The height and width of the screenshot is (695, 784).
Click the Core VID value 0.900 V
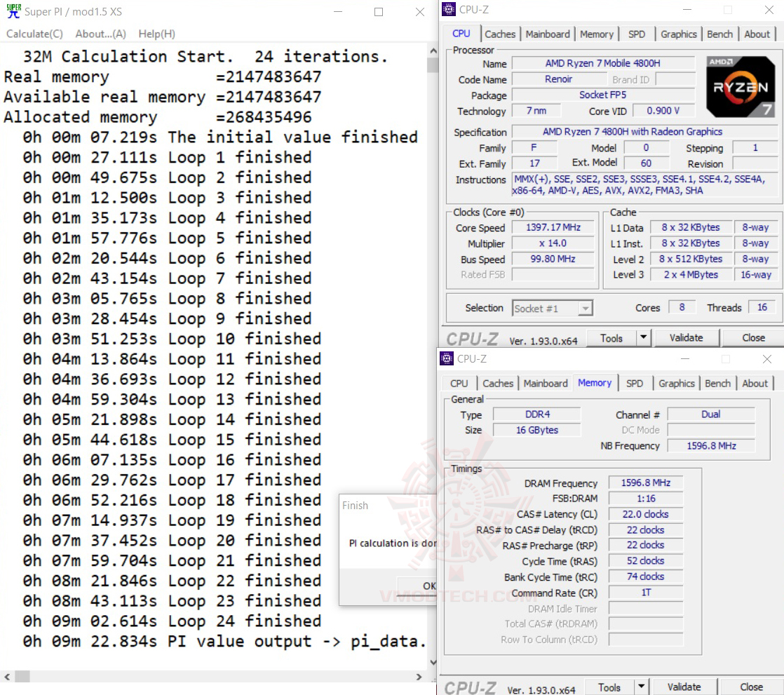pos(663,111)
